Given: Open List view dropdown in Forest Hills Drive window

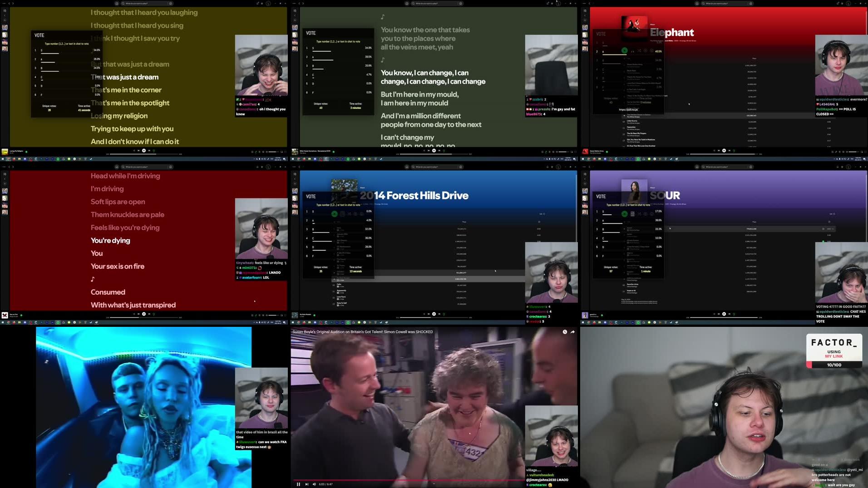Looking at the screenshot, I should (542, 214).
